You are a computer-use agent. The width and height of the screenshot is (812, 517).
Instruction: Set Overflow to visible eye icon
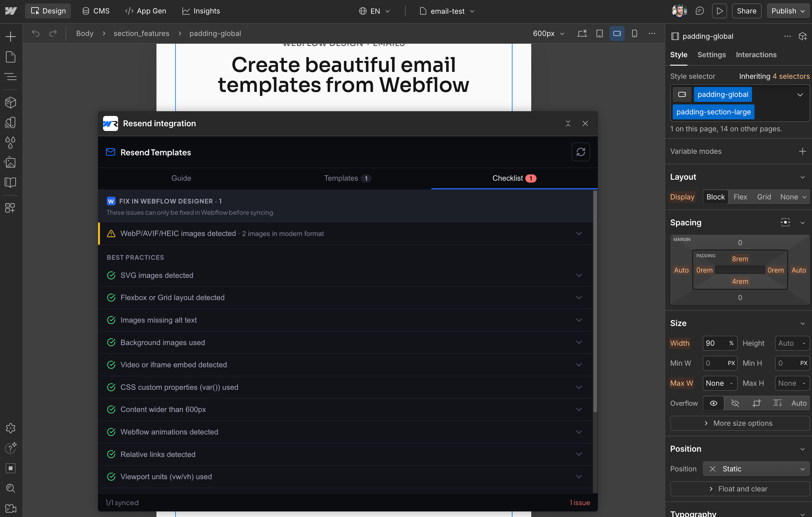coord(713,403)
